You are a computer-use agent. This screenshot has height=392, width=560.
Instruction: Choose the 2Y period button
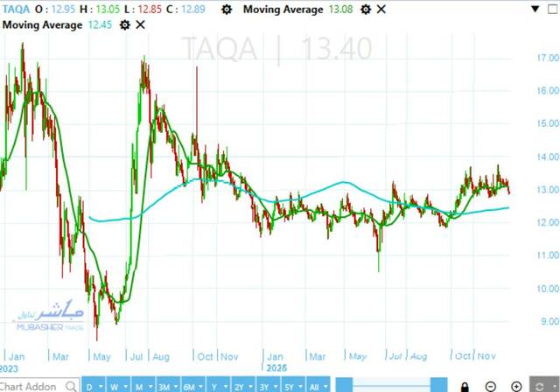click(243, 385)
